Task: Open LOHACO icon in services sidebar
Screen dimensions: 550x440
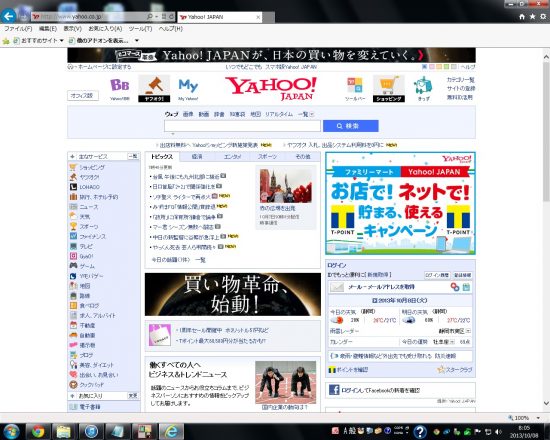Action: (73, 187)
